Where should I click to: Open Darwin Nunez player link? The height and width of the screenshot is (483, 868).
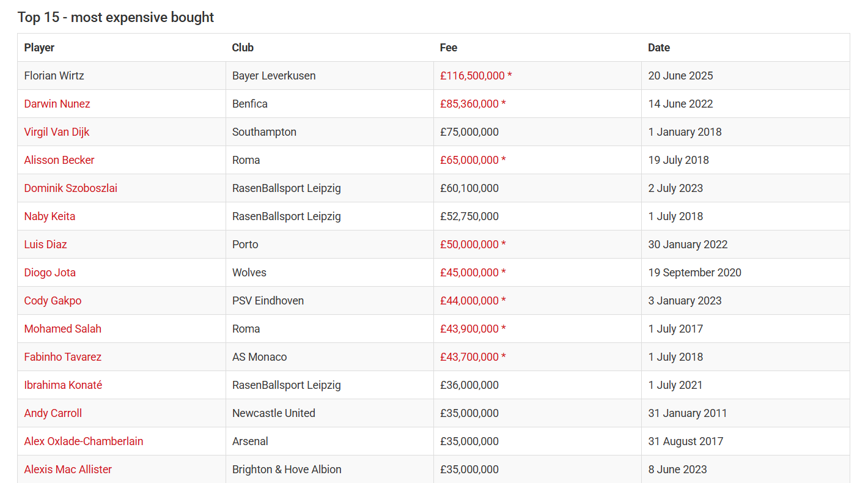57,104
